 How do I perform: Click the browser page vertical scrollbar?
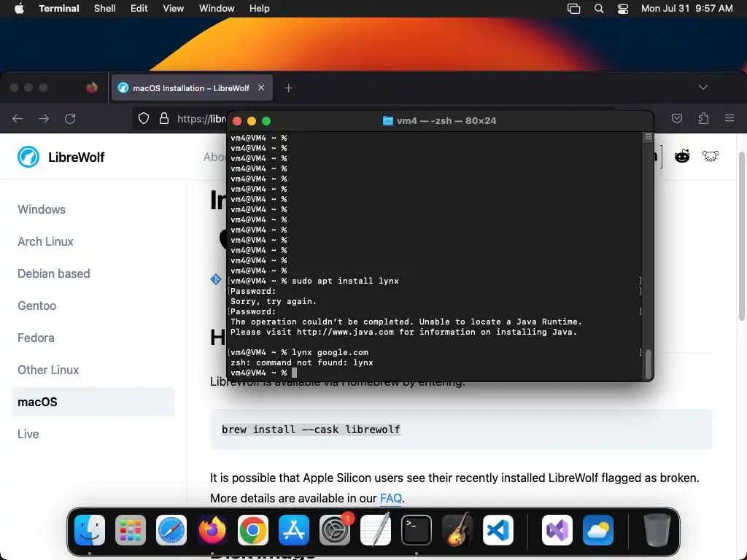pos(741,236)
